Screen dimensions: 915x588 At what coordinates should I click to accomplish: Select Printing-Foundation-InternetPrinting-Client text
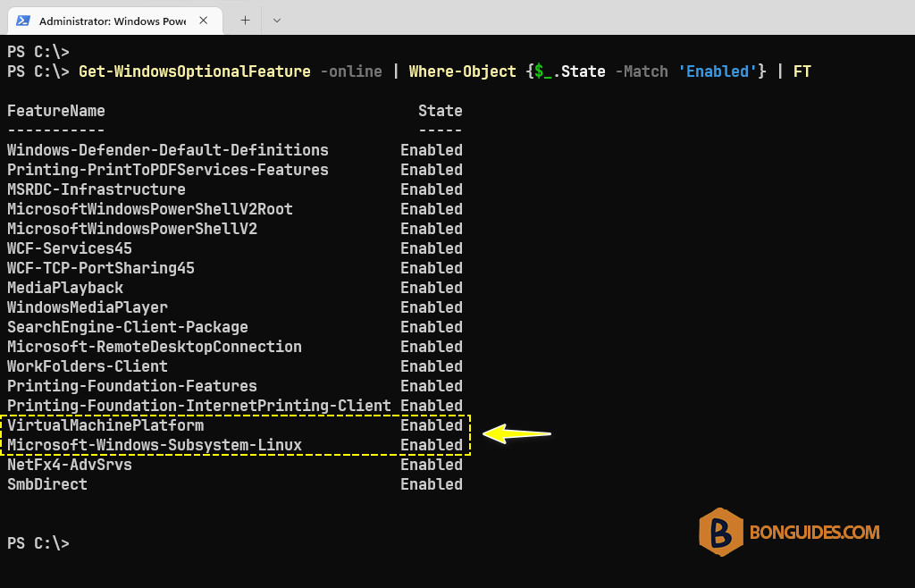click(199, 406)
